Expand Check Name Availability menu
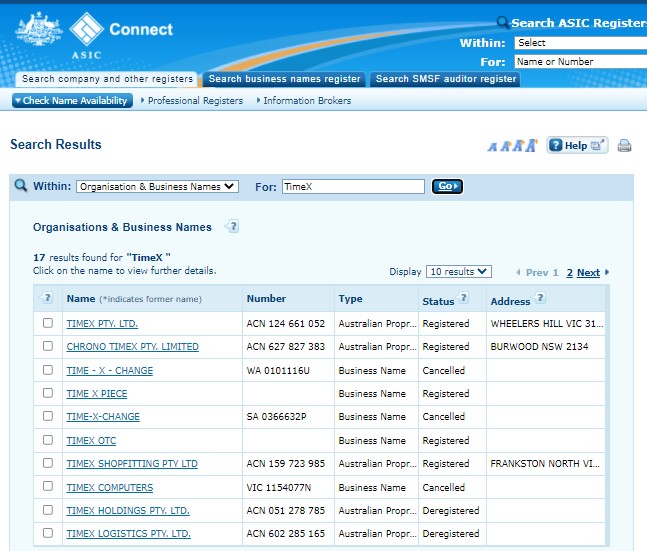The width and height of the screenshot is (647, 551). tap(72, 100)
